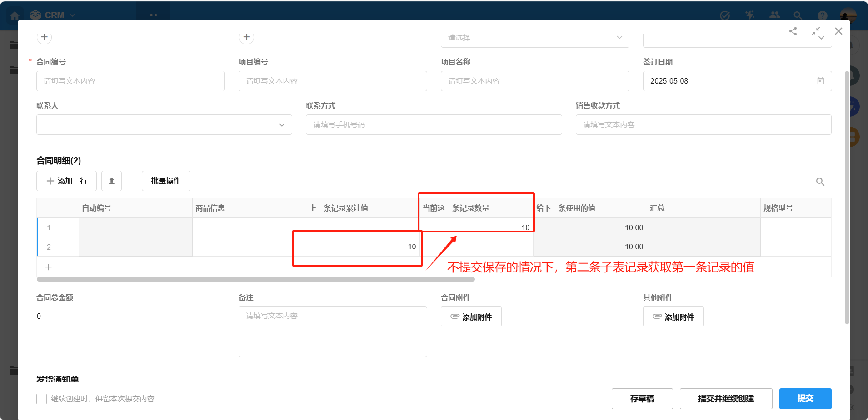The height and width of the screenshot is (420, 868).
Task: Click the home icon in the top bar
Action: [15, 15]
